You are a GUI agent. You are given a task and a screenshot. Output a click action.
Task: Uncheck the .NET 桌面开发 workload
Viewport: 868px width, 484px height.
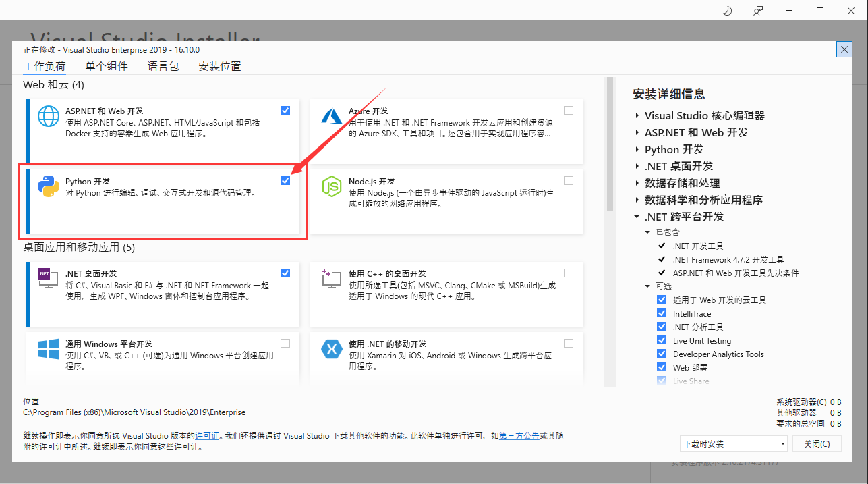[285, 273]
